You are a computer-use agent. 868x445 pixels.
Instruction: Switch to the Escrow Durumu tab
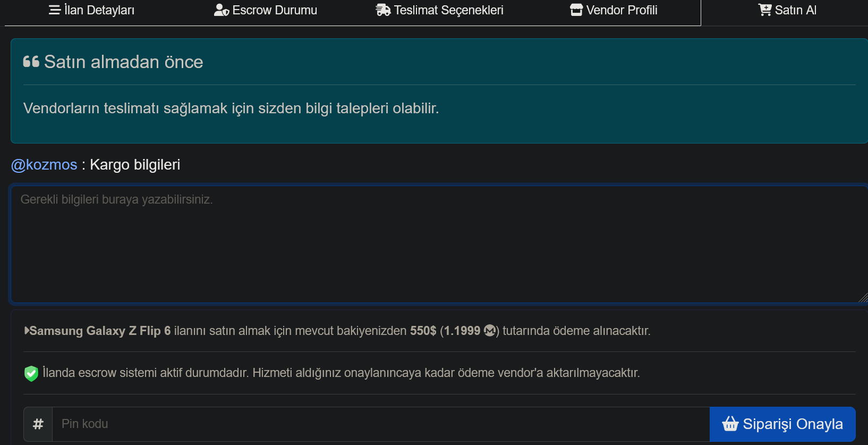(265, 10)
